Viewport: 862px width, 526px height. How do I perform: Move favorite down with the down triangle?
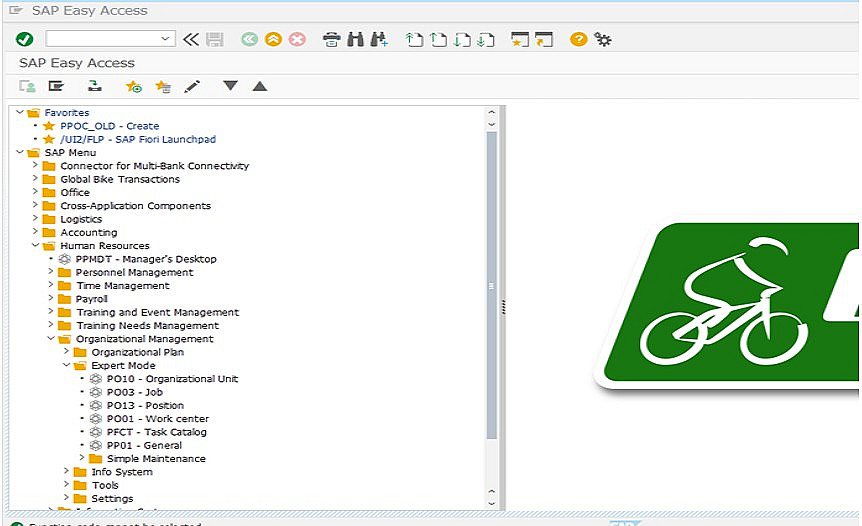click(x=230, y=86)
